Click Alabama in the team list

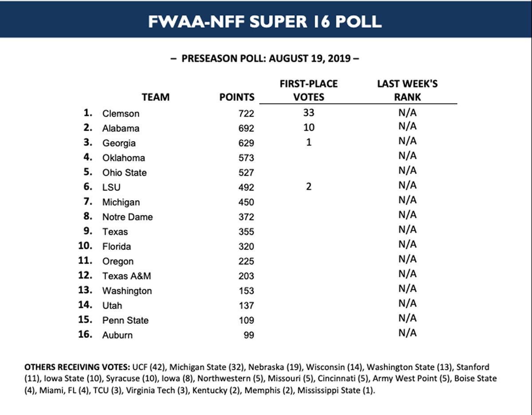coord(121,128)
